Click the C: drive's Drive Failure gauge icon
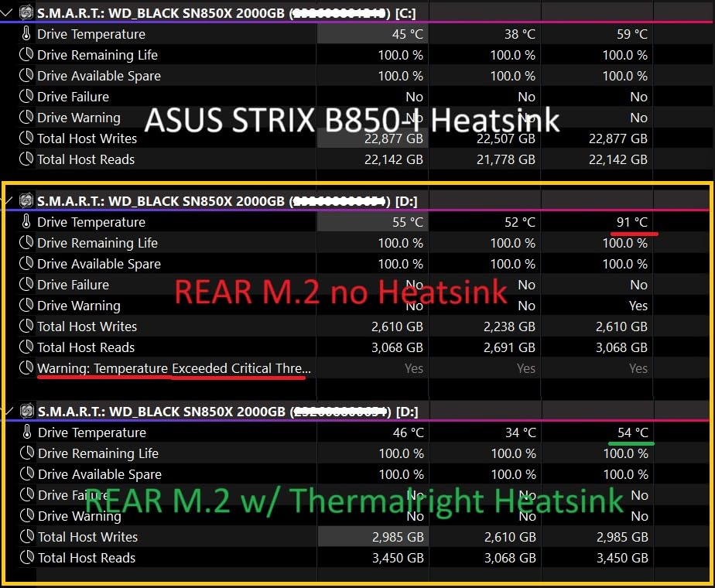The height and width of the screenshot is (588, 715). (x=26, y=97)
